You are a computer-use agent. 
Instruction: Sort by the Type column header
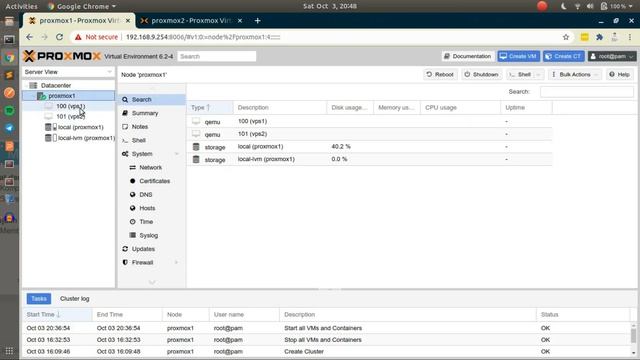coord(210,108)
